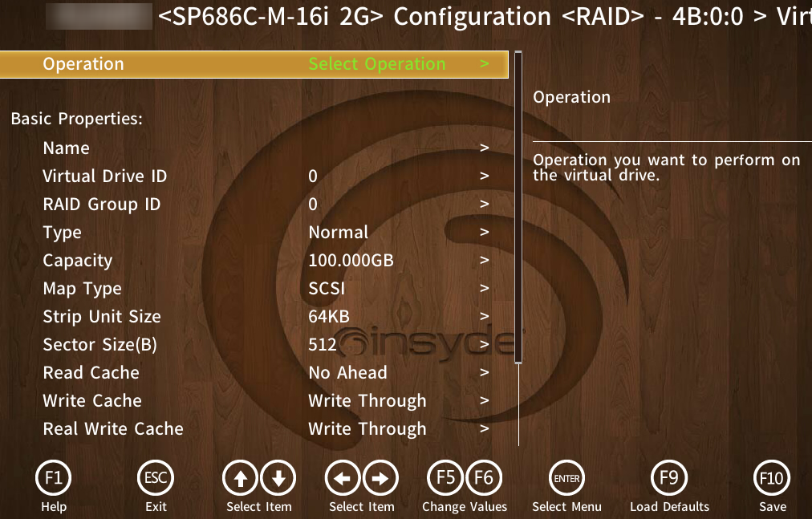Click the F10 Save icon
Viewport: 812px width, 519px height.
[x=772, y=477]
